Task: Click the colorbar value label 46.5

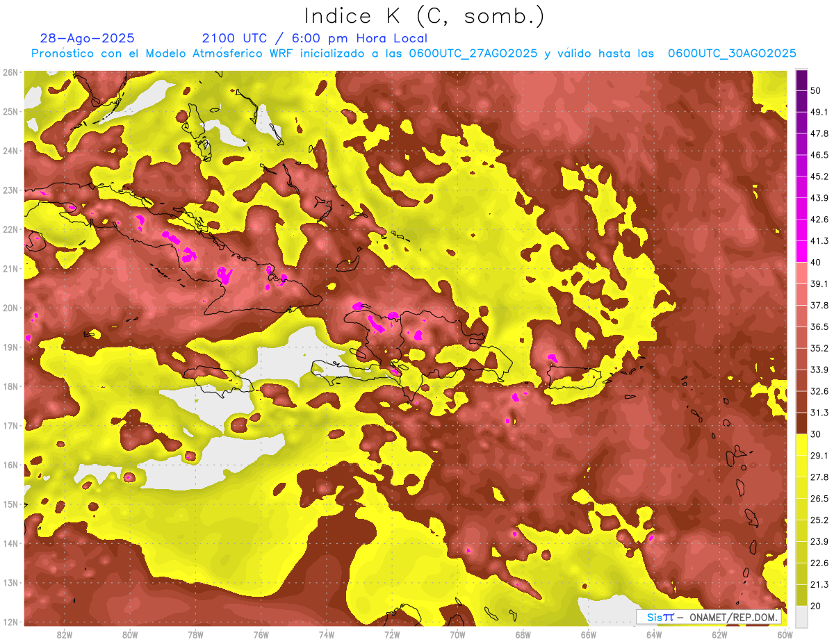Action: (819, 155)
